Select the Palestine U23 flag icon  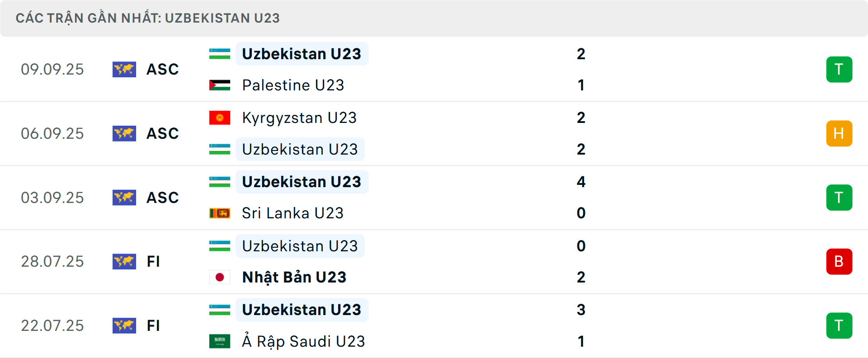pyautogui.click(x=220, y=85)
